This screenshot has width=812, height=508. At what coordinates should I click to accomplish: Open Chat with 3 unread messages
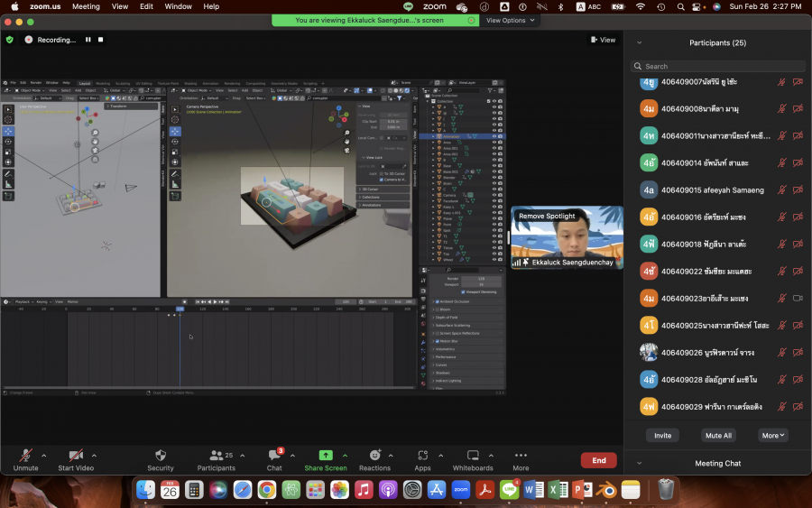(274, 457)
